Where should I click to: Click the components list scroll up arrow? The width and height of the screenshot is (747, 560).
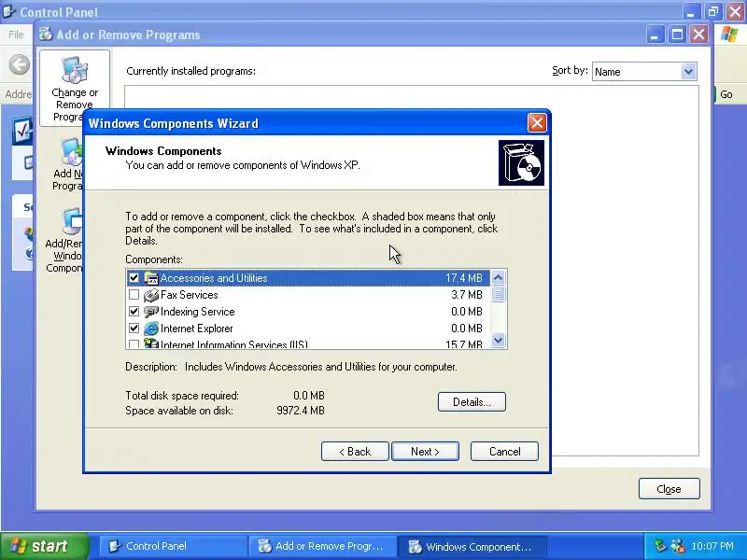(x=499, y=277)
